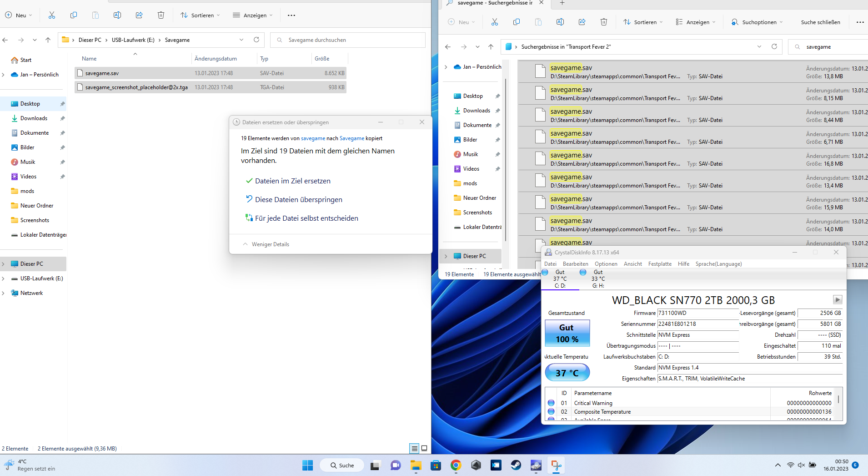Open Microsoft Store from the taskbar
868x476 pixels.
pos(436,465)
